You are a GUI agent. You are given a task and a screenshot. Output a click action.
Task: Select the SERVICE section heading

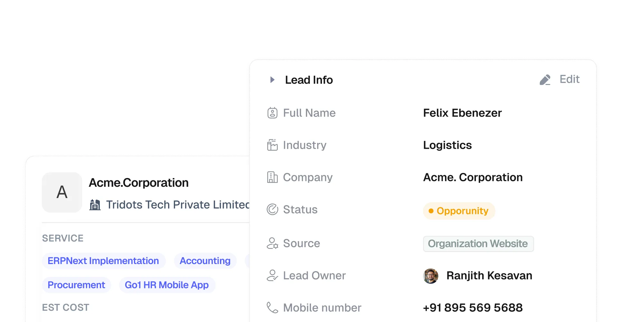coord(63,238)
